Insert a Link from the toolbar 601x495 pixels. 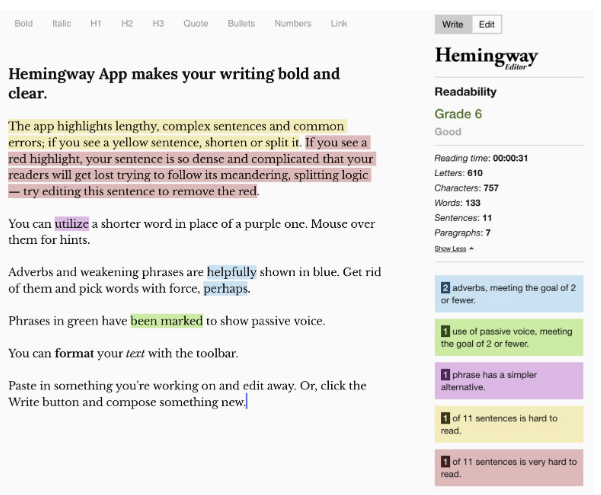click(339, 23)
